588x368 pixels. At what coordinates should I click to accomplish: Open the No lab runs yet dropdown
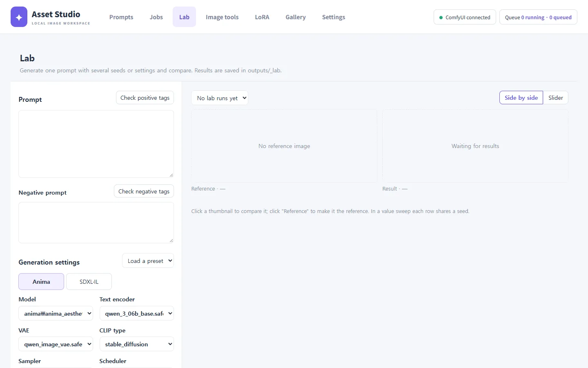220,98
